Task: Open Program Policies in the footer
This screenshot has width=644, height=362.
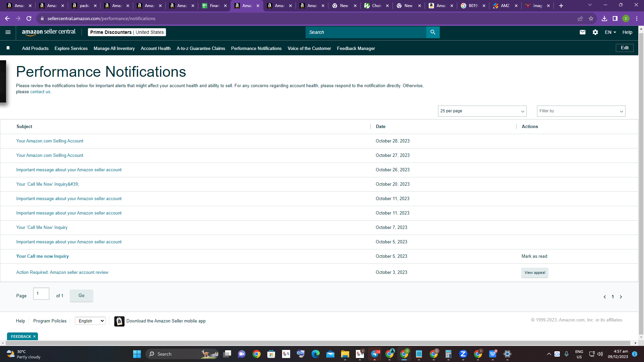Action: 50,321
